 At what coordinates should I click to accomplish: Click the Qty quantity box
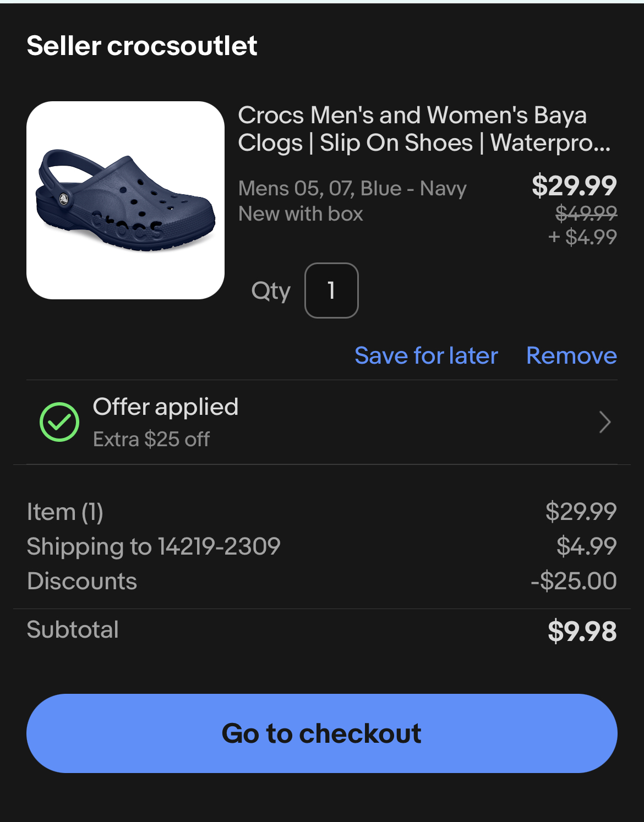(331, 291)
